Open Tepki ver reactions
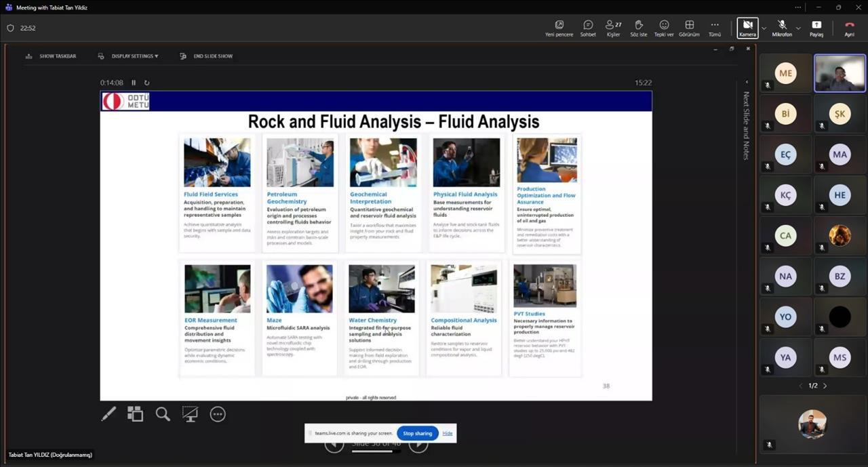The image size is (868, 467). click(x=664, y=28)
